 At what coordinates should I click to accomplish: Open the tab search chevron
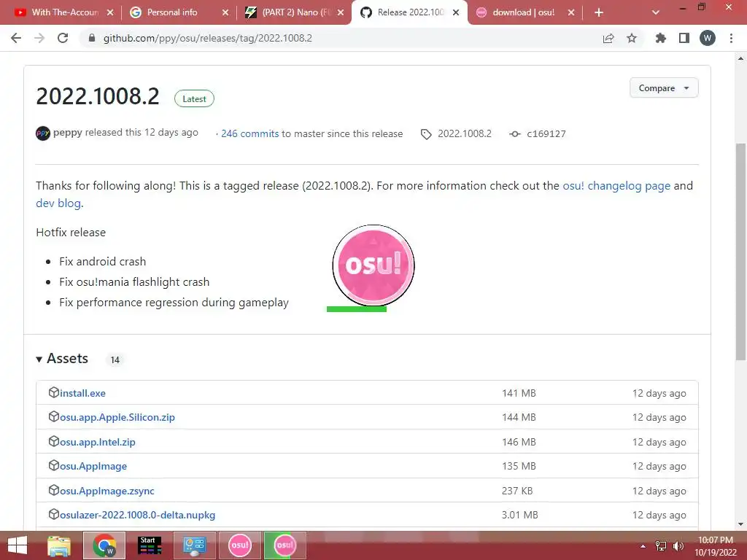pyautogui.click(x=656, y=12)
